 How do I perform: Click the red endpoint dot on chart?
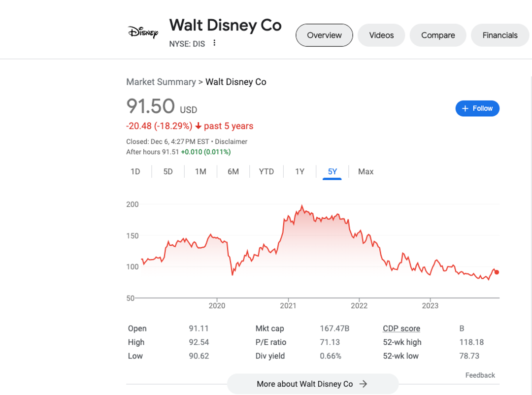click(497, 272)
